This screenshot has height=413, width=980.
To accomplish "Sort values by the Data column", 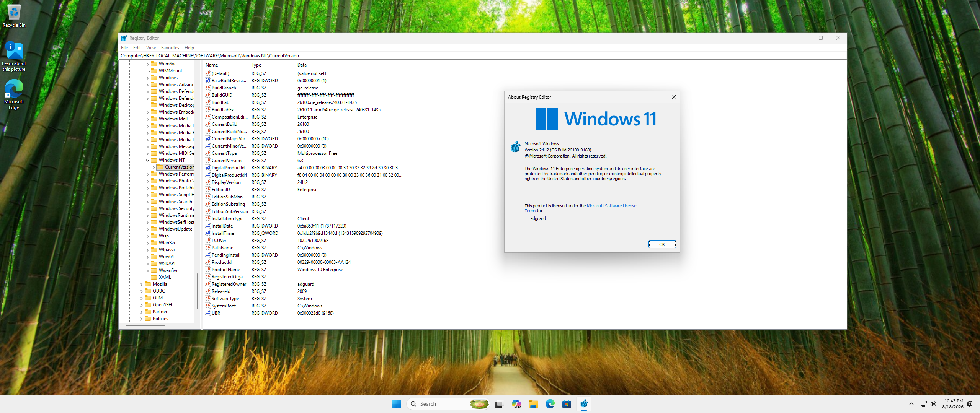I will pos(350,65).
